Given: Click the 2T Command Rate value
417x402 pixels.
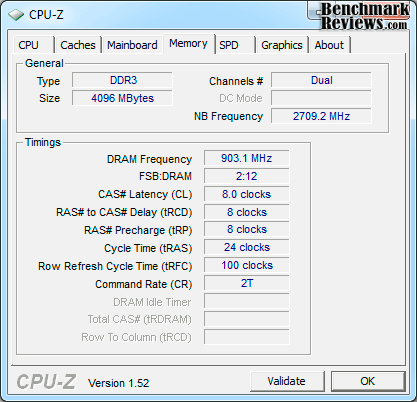Looking at the screenshot, I should (x=247, y=283).
